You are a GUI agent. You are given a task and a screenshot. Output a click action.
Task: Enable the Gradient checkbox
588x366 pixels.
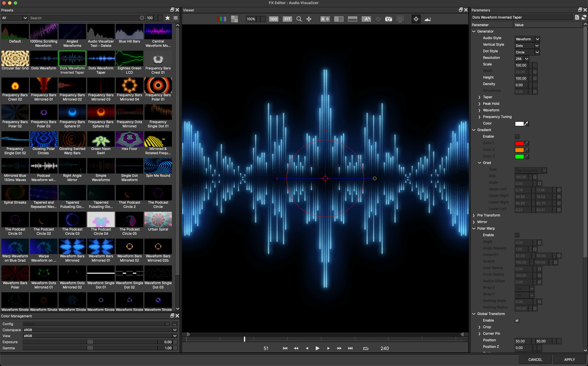pos(517,137)
